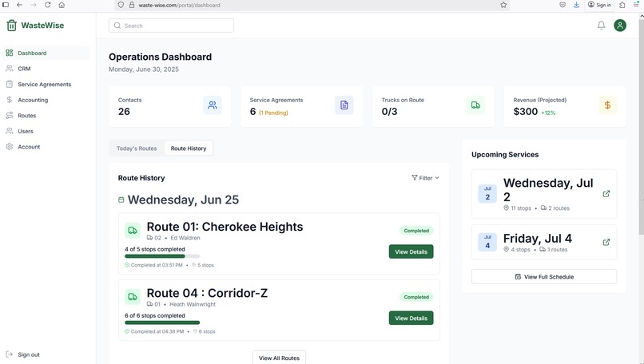Click Completed at 03:51 PM text
This screenshot has width=644, height=364.
pyautogui.click(x=157, y=265)
